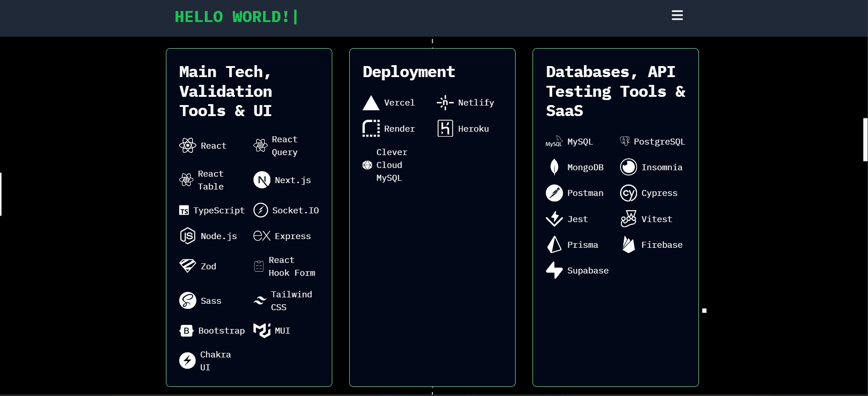Screen dimensions: 868x396
Task: Click the MongoDB leaf icon
Action: 554,167
